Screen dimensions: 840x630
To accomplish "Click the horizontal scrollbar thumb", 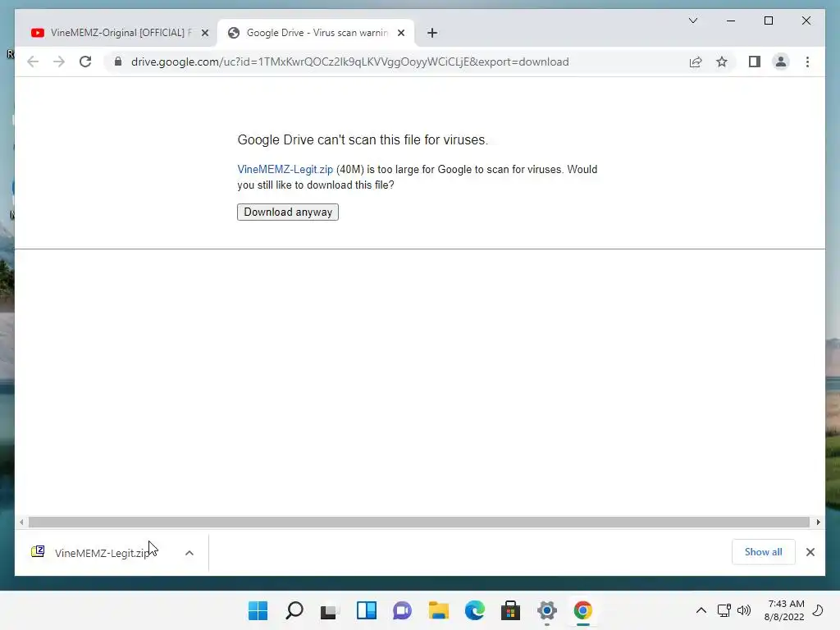I will tap(419, 522).
